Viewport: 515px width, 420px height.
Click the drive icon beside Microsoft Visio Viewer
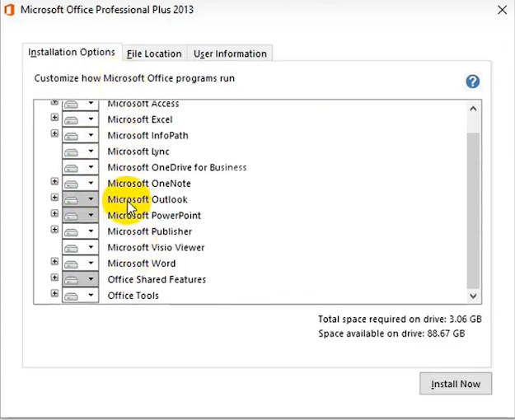pos(73,247)
